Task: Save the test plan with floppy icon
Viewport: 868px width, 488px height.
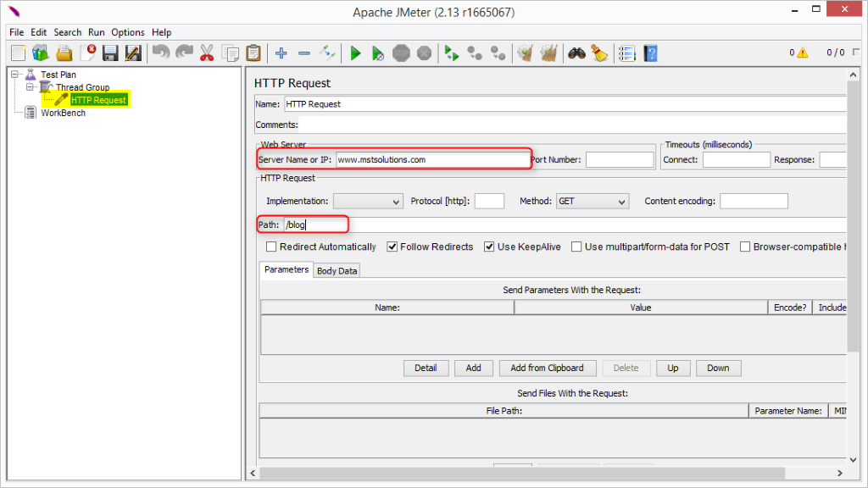Action: [x=110, y=53]
